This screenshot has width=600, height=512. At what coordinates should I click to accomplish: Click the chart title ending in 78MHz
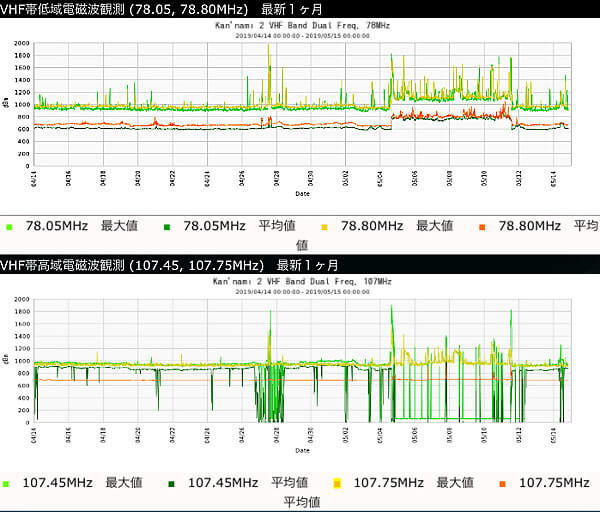pyautogui.click(x=303, y=26)
